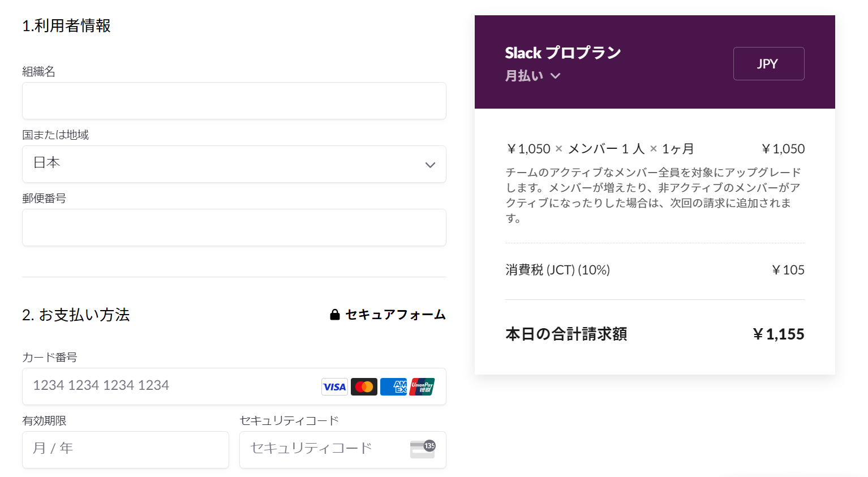868x477 pixels.
Task: Expand the 国または地域 country selector
Action: click(x=234, y=164)
